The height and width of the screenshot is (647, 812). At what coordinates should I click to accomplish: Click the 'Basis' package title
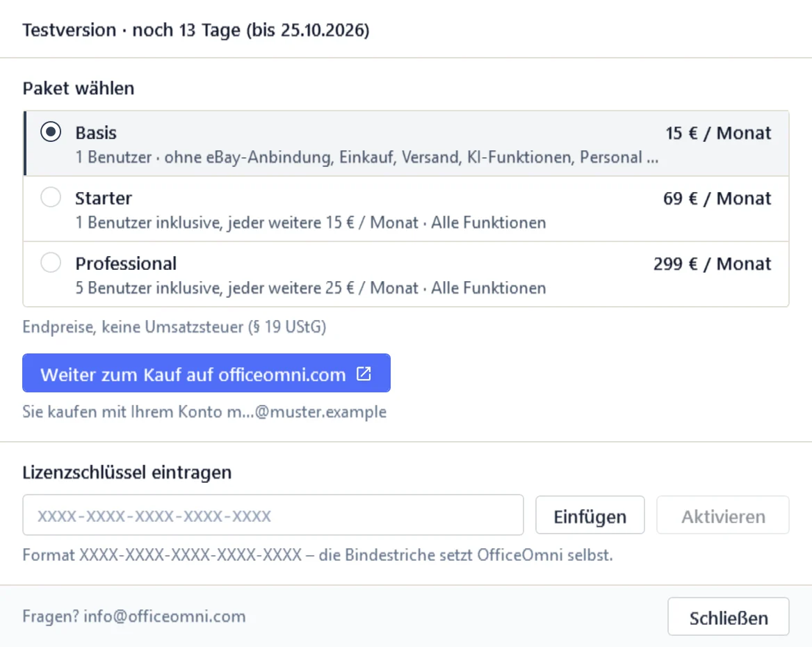(96, 133)
